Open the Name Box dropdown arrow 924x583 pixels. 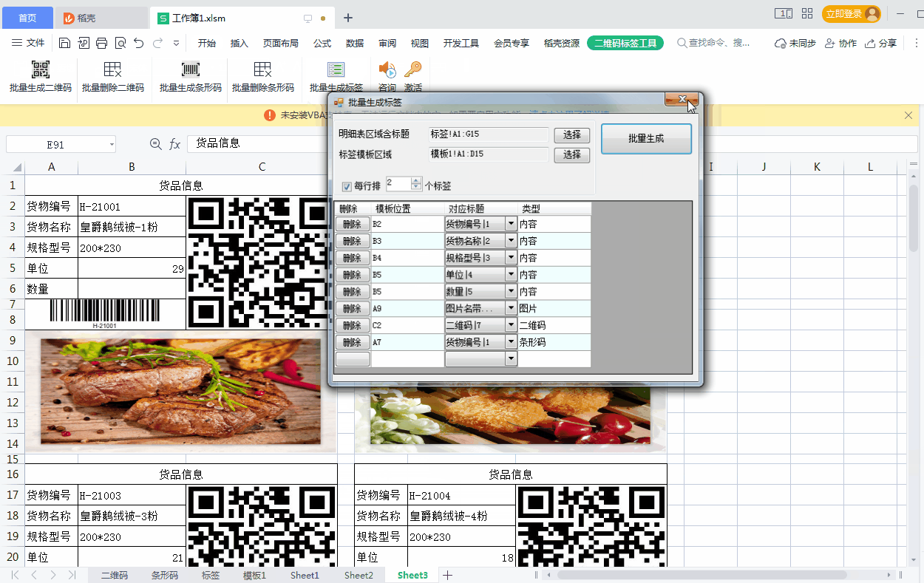point(112,145)
